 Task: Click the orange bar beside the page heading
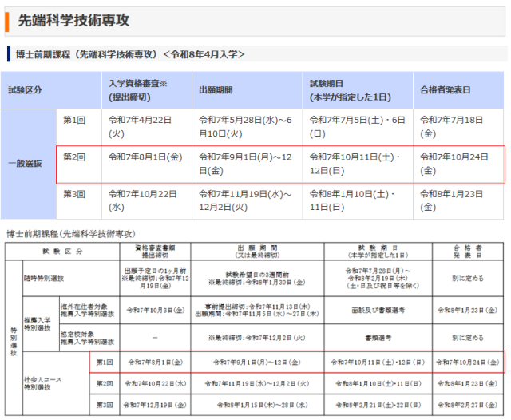pyautogui.click(x=6, y=21)
